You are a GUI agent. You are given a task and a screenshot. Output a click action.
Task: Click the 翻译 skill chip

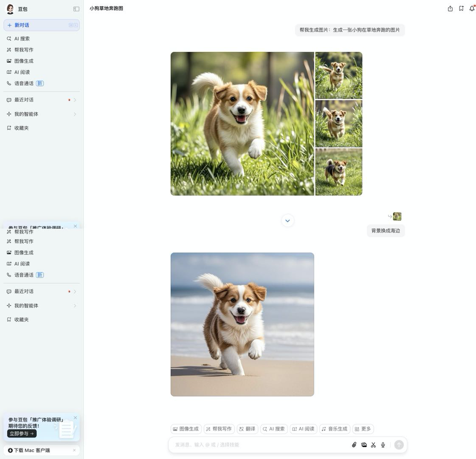click(247, 429)
